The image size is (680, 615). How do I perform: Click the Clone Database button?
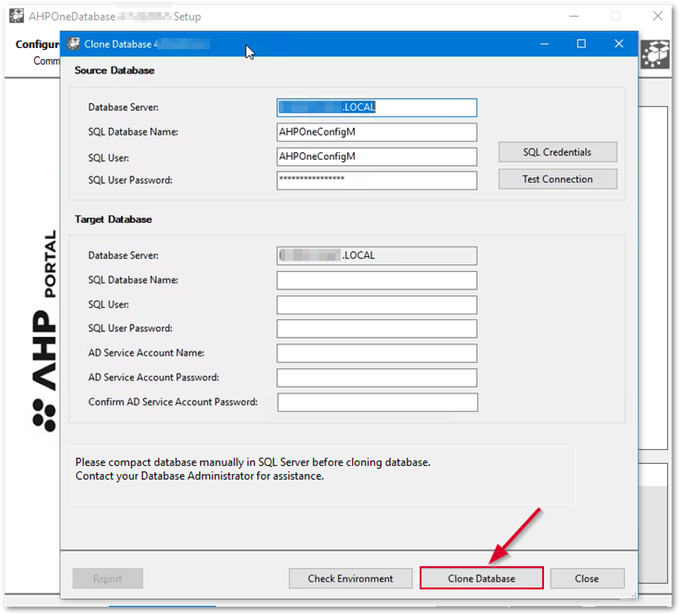481,578
